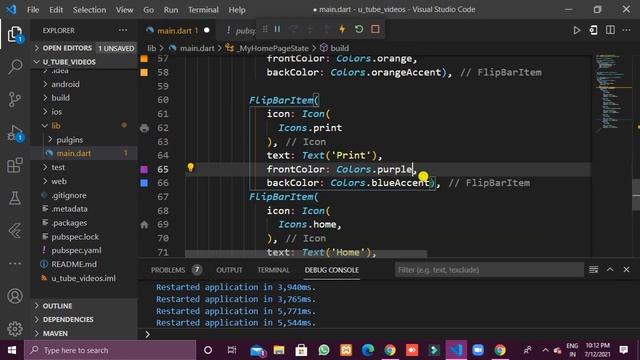The width and height of the screenshot is (640, 360).
Task: Grab the debug toolbar drag handle
Action: tap(265, 29)
